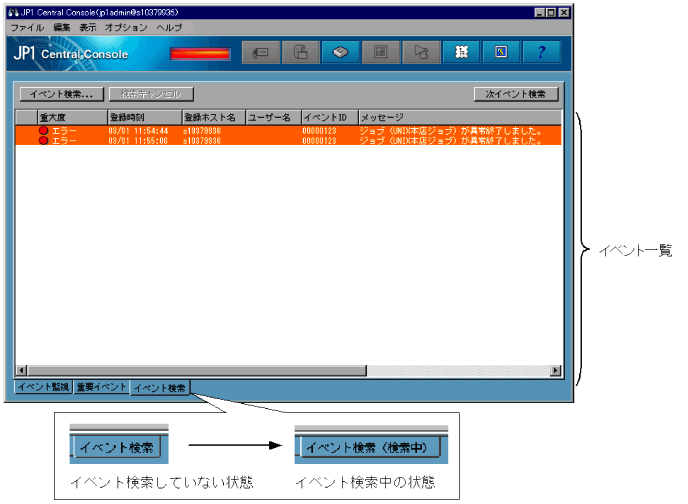
Task: Click the second row's job abnormal end message
Action: click(451, 140)
